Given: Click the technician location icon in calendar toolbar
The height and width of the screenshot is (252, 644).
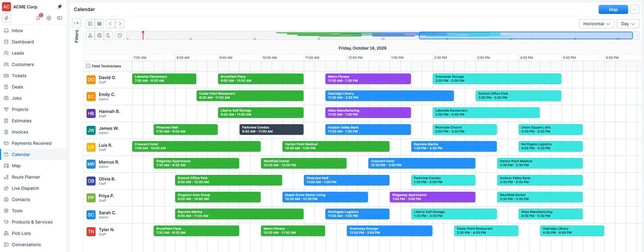Looking at the screenshot, I should tap(90, 35).
